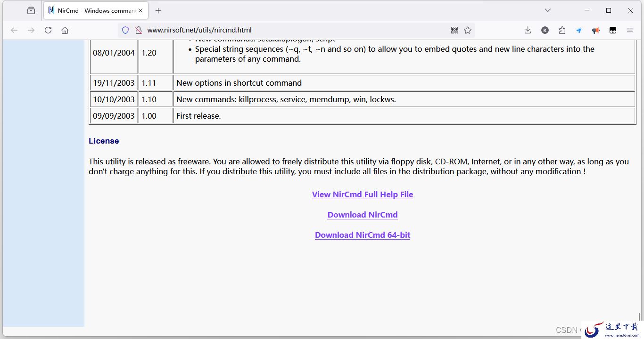This screenshot has width=644, height=339.
Task: View the insecure connection lock icon
Action: tap(139, 30)
